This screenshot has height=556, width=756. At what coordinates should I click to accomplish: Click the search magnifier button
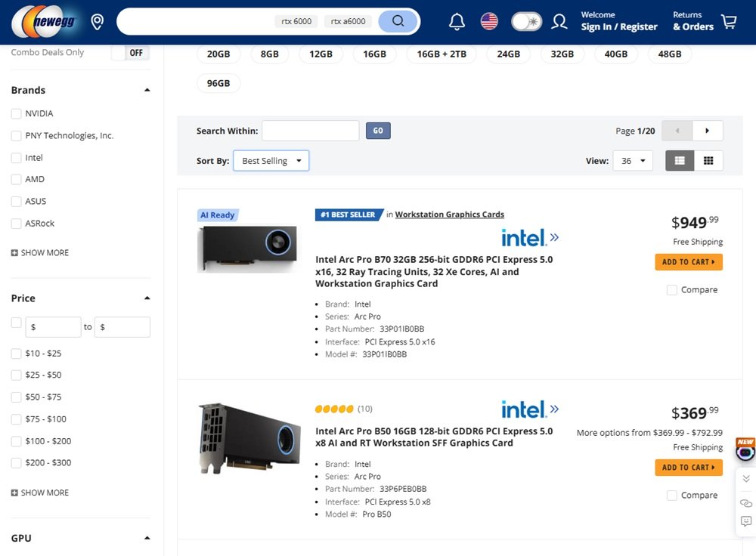point(398,21)
